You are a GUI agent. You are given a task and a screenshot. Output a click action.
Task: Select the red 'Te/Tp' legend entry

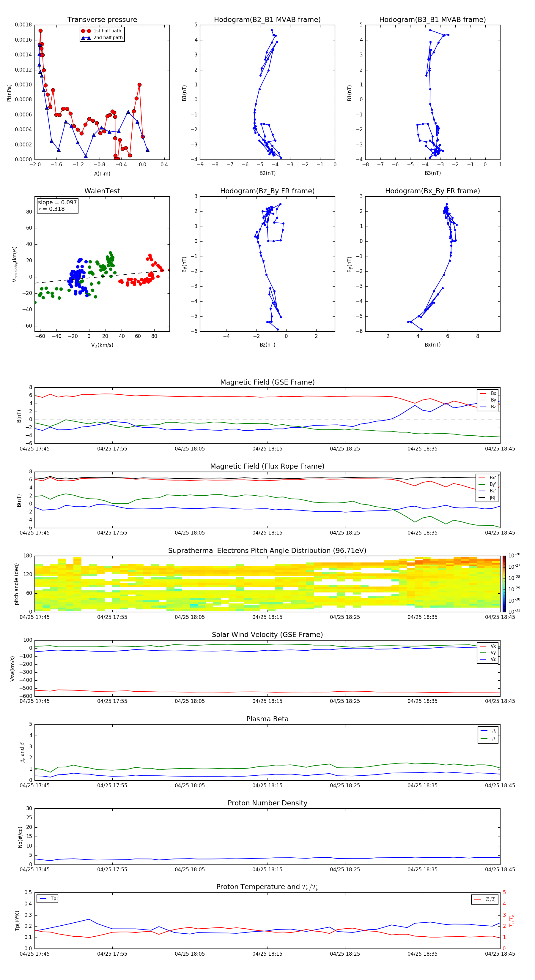point(485,899)
